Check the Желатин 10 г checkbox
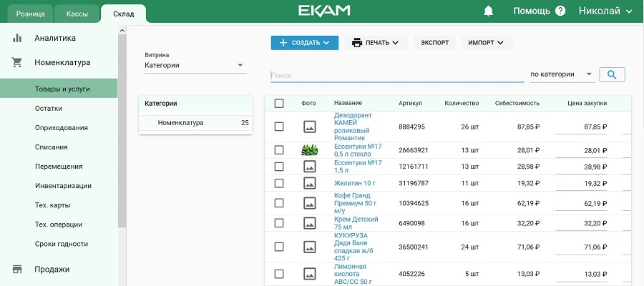 pos(279,183)
